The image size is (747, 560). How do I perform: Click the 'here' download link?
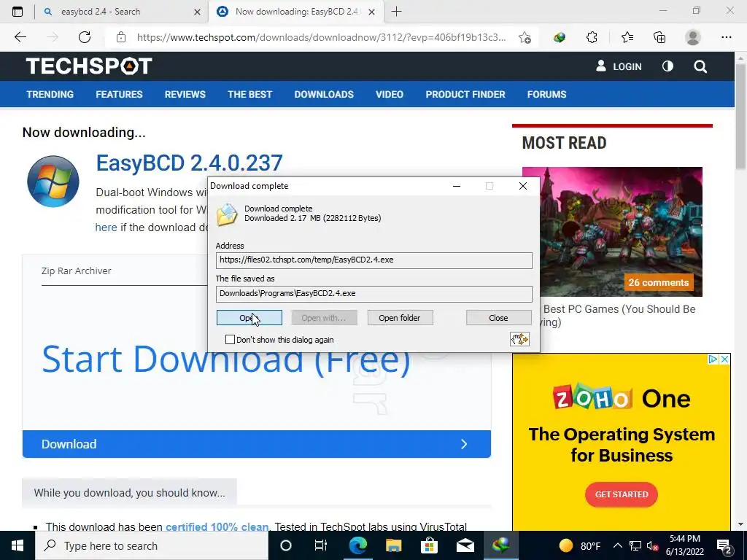pyautogui.click(x=107, y=227)
